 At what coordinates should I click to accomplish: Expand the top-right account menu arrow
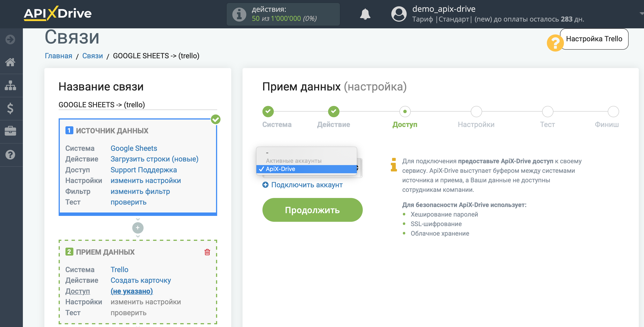point(641,14)
